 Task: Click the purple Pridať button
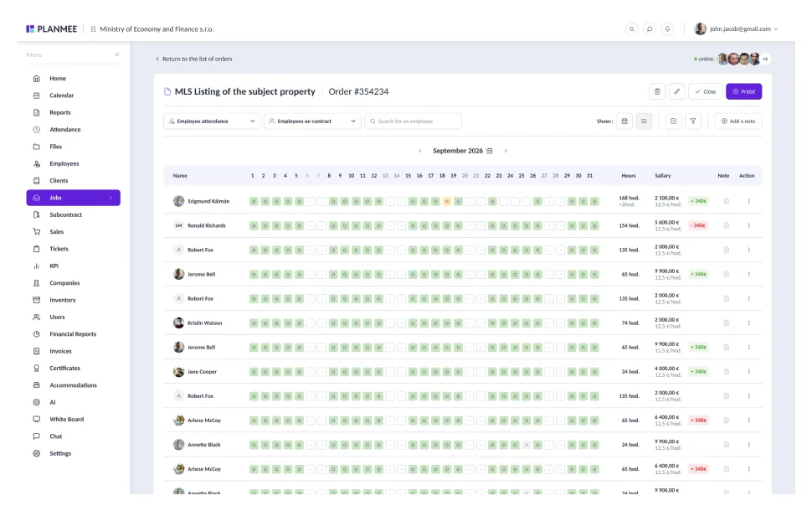click(x=743, y=92)
